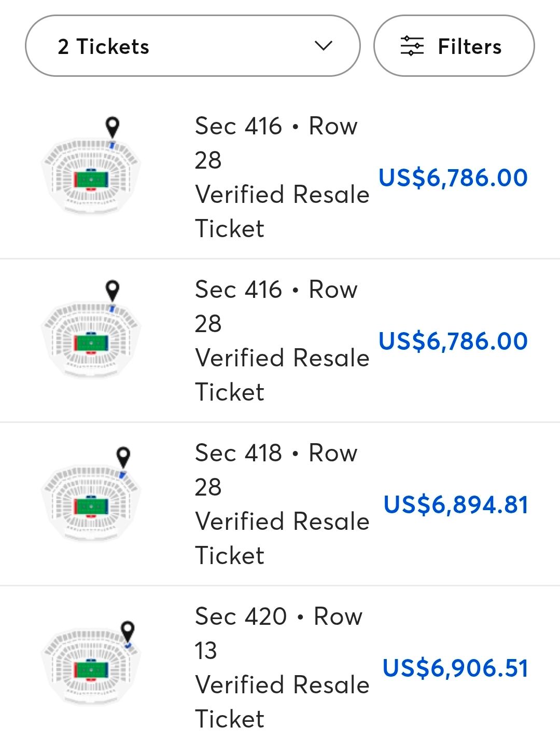Screen dimensions: 560x740
Task: Open the Sec 420 Row 13 listing
Action: (x=282, y=668)
